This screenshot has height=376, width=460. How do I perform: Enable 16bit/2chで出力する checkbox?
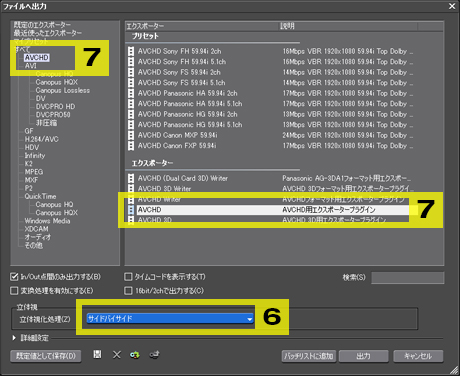coord(128,291)
